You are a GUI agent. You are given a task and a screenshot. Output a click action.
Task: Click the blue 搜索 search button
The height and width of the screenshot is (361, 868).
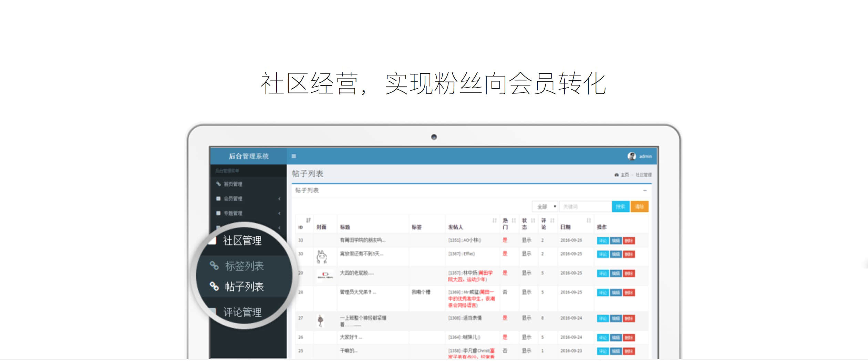[620, 207]
